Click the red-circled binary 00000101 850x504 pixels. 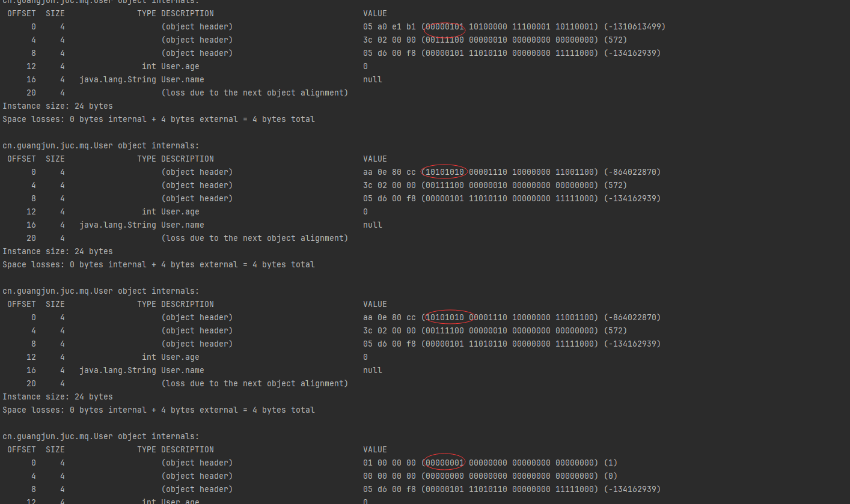pyautogui.click(x=444, y=27)
